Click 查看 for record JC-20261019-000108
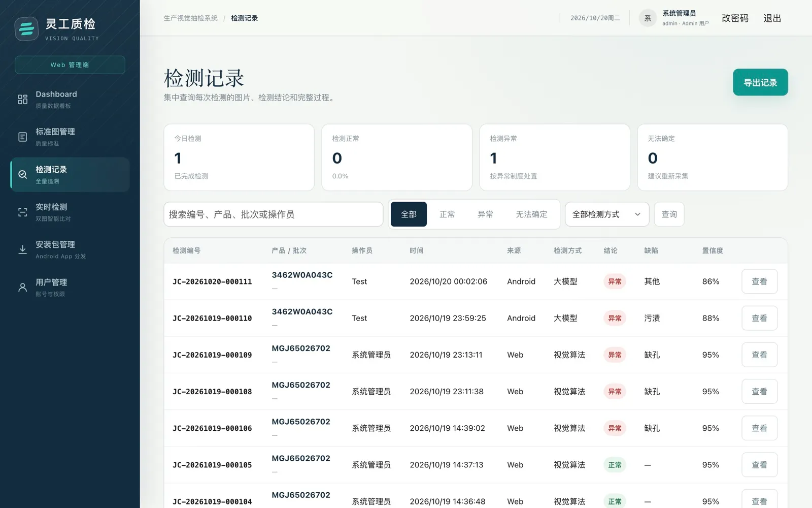Viewport: 812px width, 508px height. 759,392
